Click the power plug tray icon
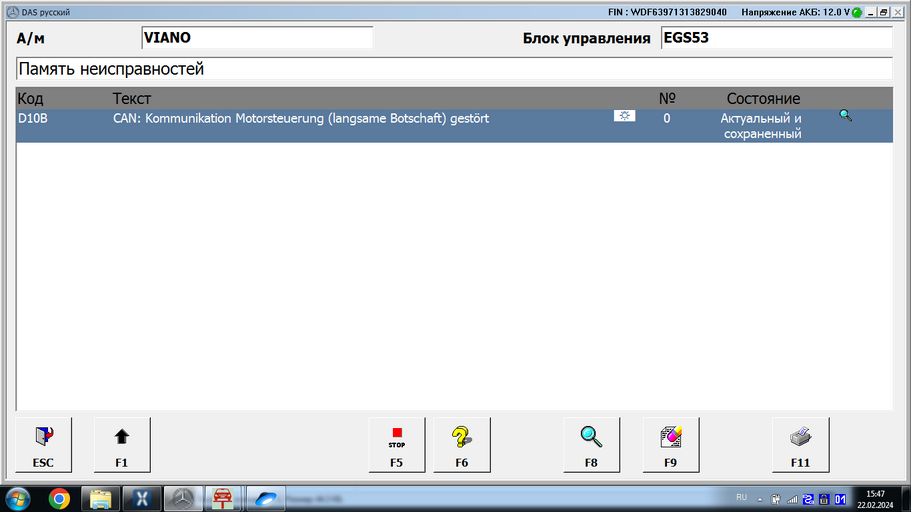The width and height of the screenshot is (911, 512). [776, 499]
